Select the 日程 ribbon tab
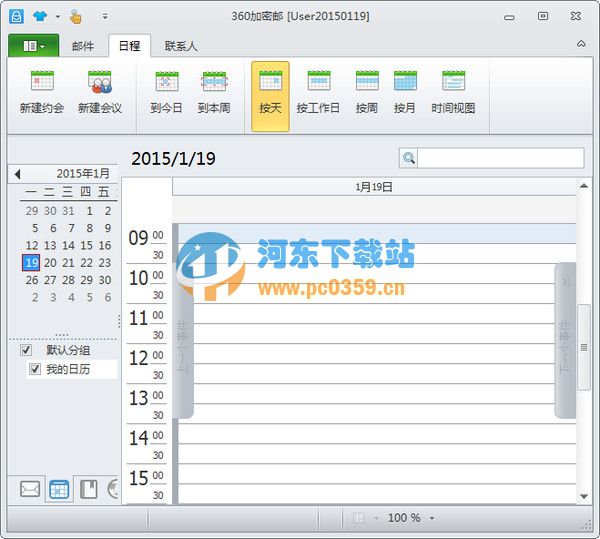 [129, 46]
